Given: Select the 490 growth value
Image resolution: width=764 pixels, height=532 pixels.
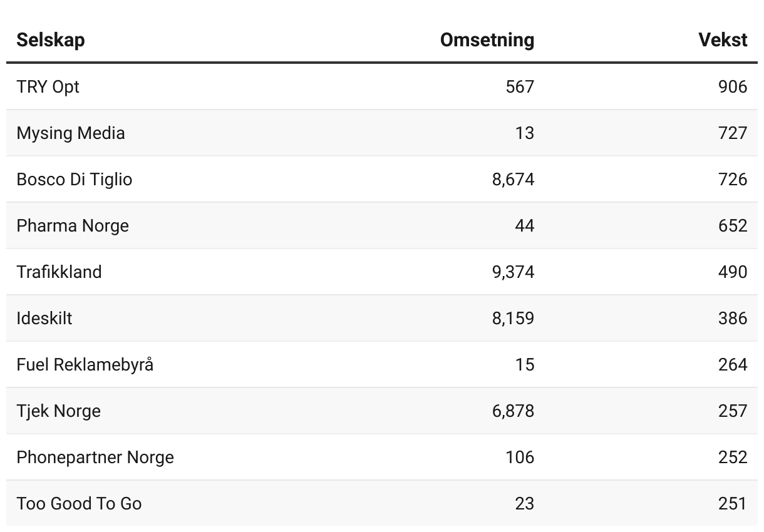Looking at the screenshot, I should 732,272.
